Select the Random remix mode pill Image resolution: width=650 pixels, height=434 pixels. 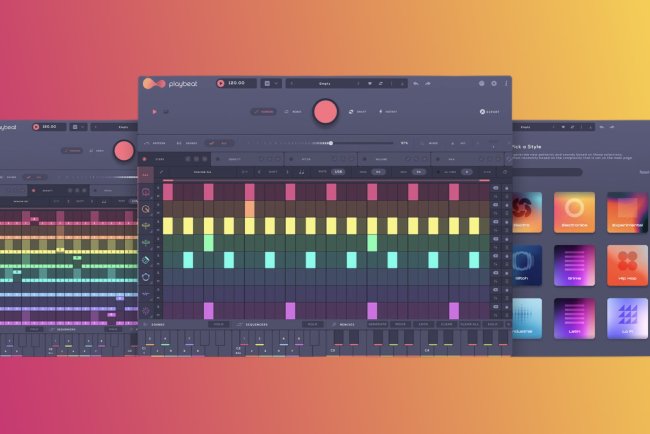263,112
